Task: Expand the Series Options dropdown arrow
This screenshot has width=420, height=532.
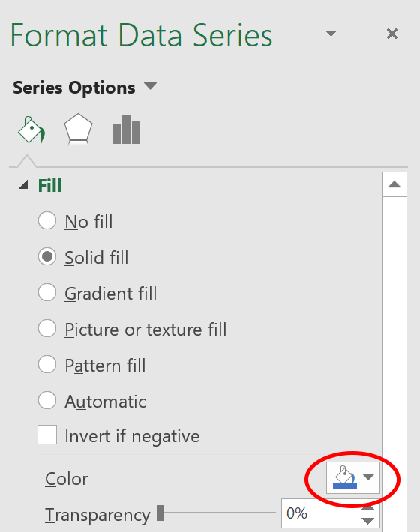Action: tap(150, 85)
